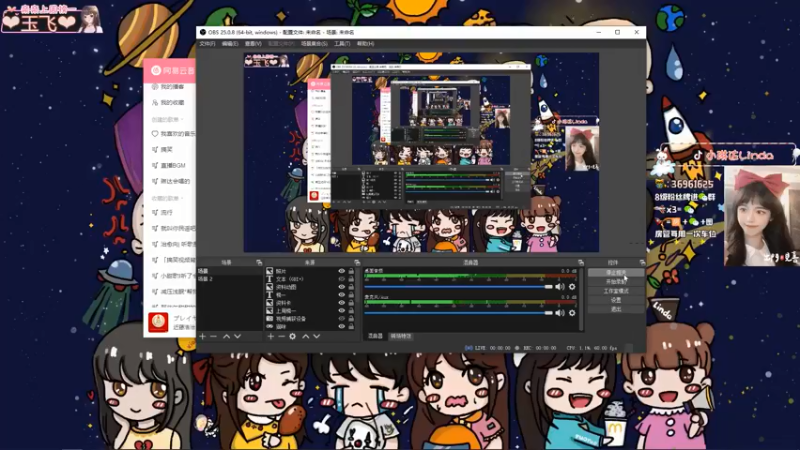Adjust 麦克风/Aux volume slider
The height and width of the screenshot is (450, 800).
tap(459, 313)
